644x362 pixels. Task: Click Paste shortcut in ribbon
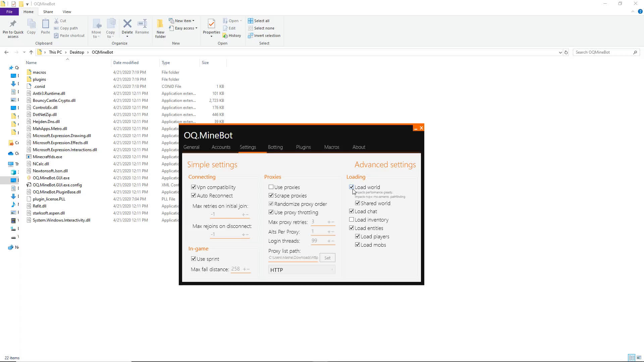69,36
